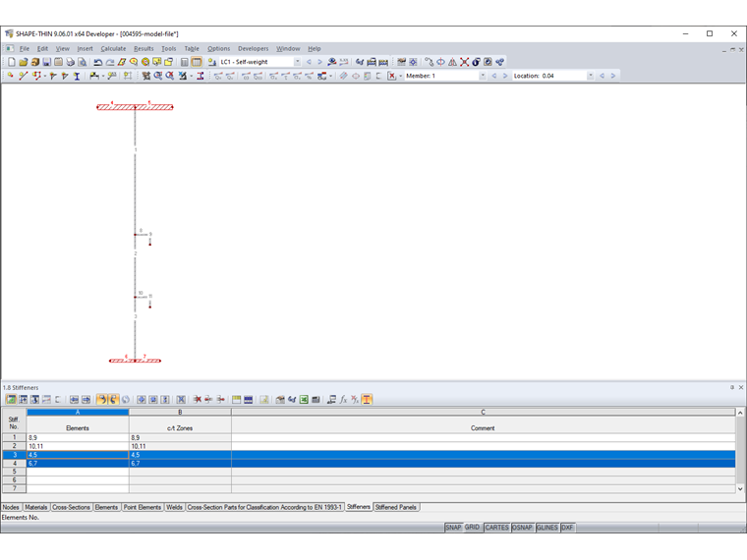747x560 pixels.
Task: Go to next member arrow
Action: pyautogui.click(x=505, y=76)
